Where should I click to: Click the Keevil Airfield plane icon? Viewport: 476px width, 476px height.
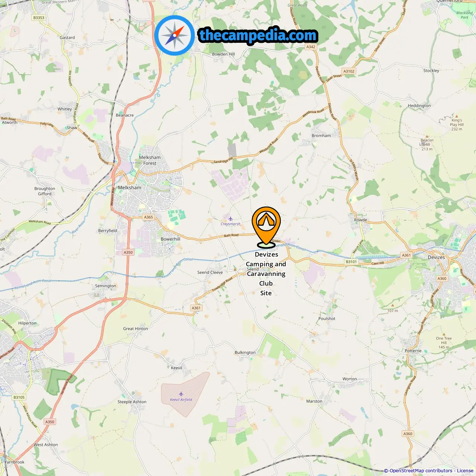pos(181,394)
